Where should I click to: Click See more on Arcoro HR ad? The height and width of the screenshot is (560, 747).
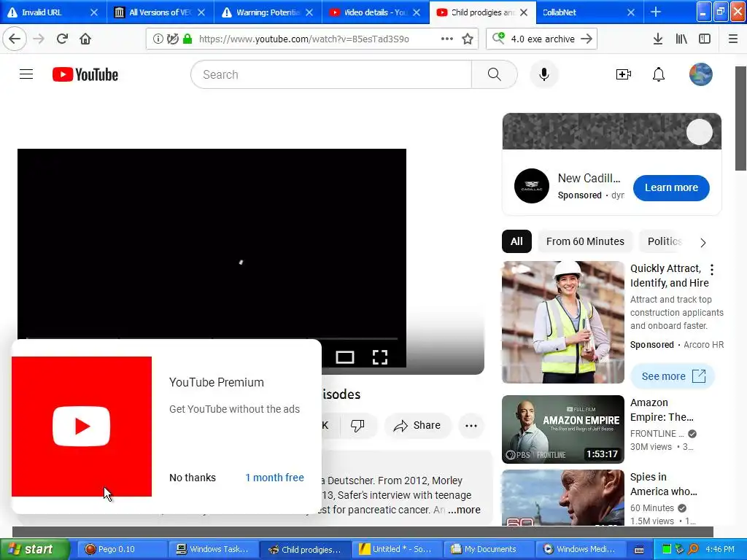[673, 376]
